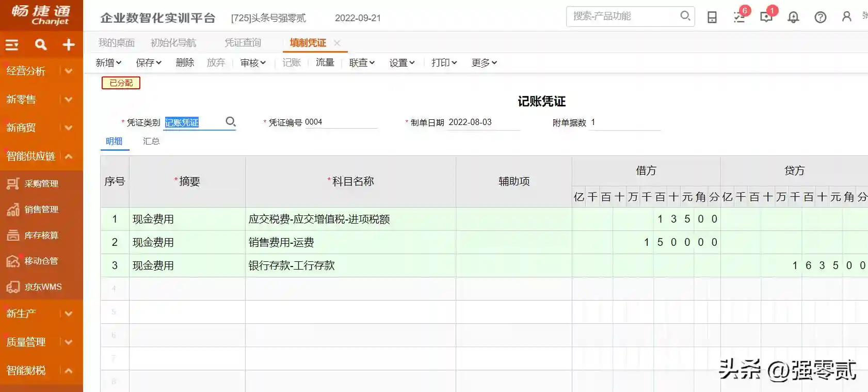Expand the 经营分析 sidebar section

pyautogui.click(x=69, y=71)
